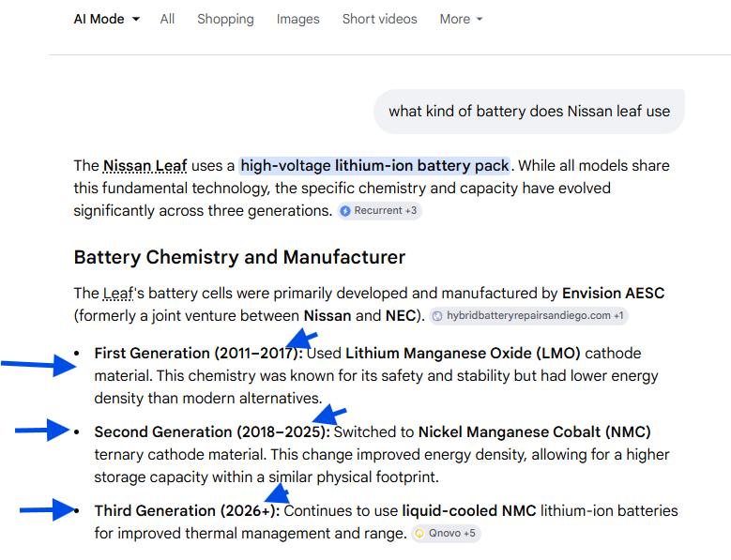Switch to the Shopping tab
731x560 pixels.
click(x=225, y=19)
